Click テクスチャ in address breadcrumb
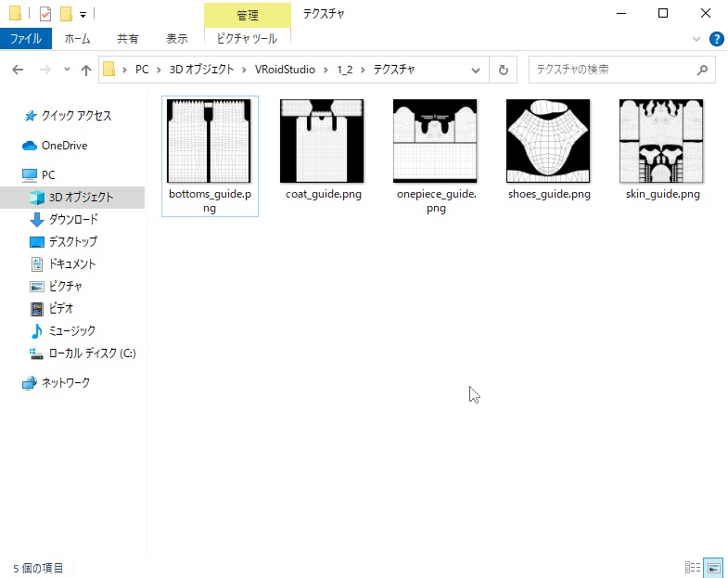 (394, 70)
